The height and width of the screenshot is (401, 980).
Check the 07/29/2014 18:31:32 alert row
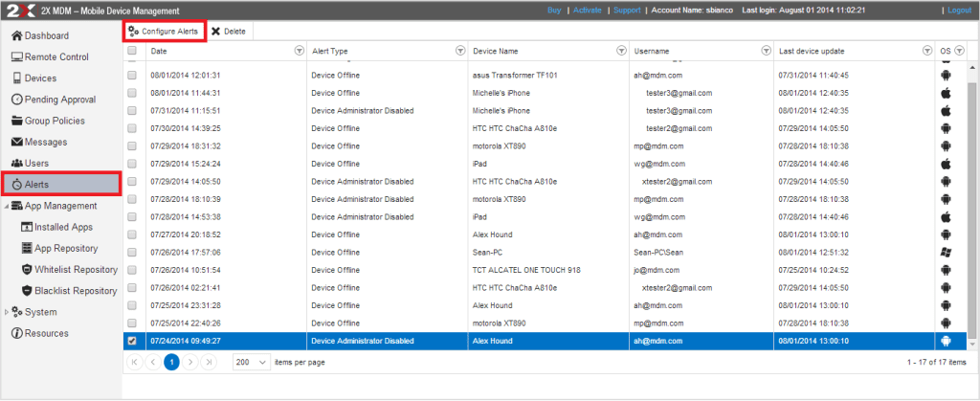point(132,145)
